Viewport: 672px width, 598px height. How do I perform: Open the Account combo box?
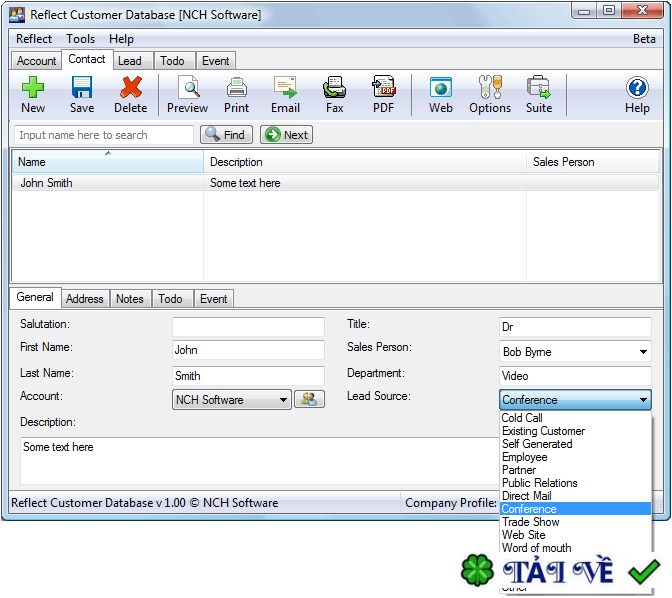[283, 400]
